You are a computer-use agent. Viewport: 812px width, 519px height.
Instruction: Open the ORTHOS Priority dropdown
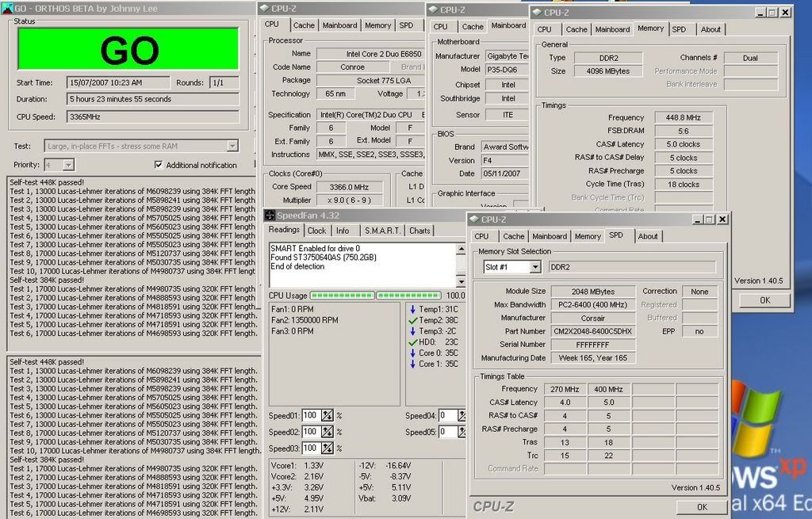(68, 165)
